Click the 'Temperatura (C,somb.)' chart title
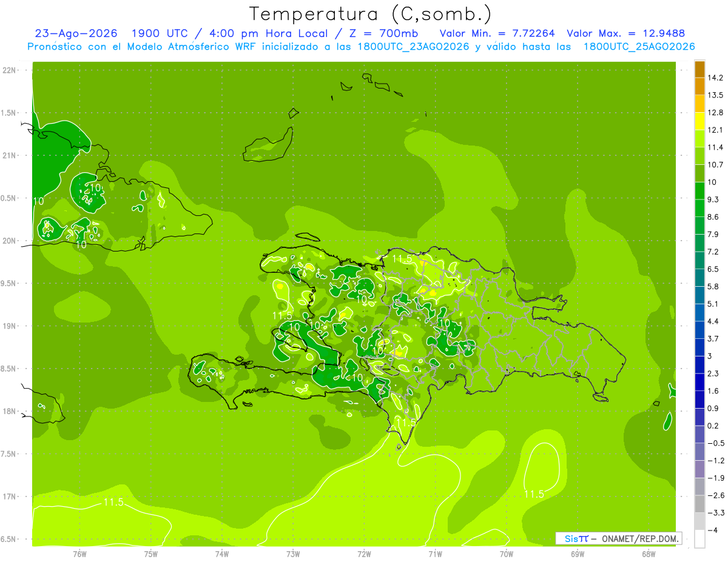The height and width of the screenshot is (562, 728). coord(371,14)
